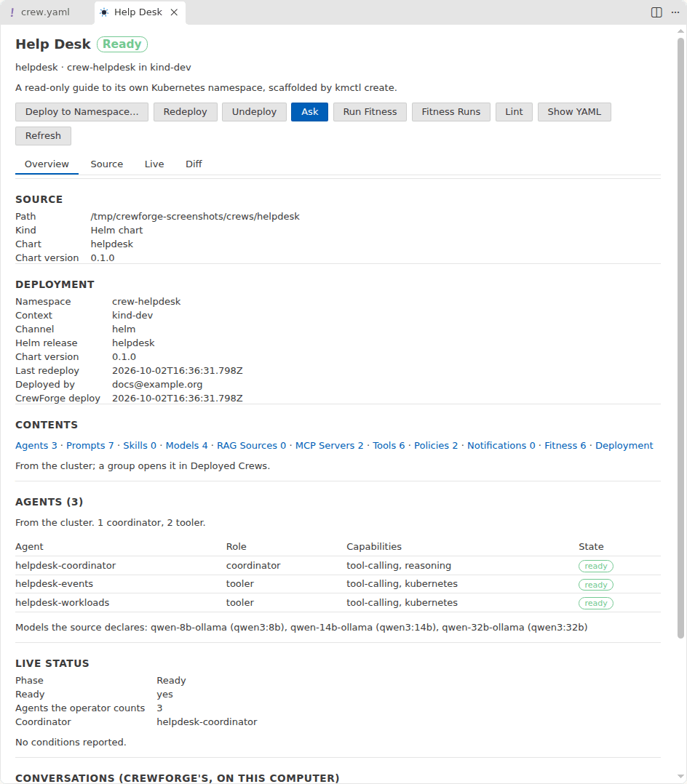
Task: Open the Models 4 link
Action: [186, 446]
